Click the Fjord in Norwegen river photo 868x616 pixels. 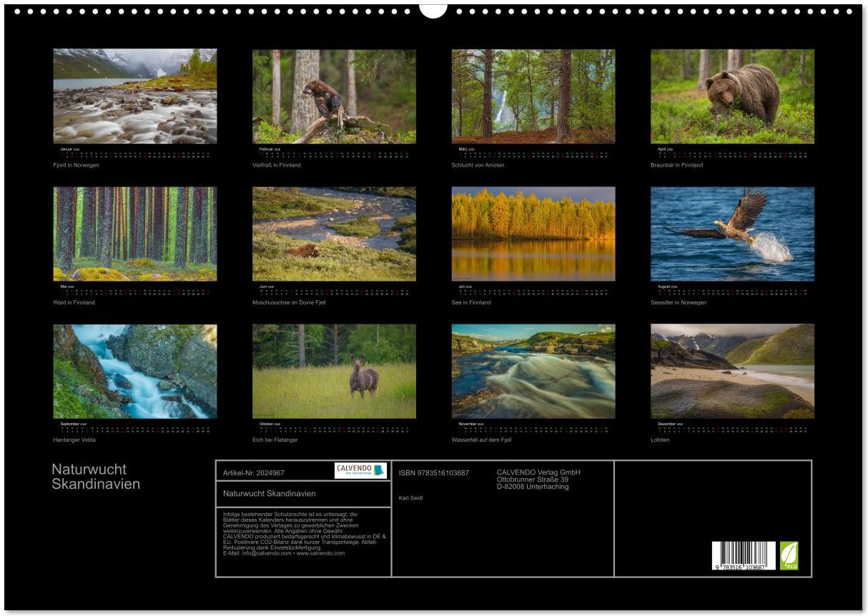[135, 96]
